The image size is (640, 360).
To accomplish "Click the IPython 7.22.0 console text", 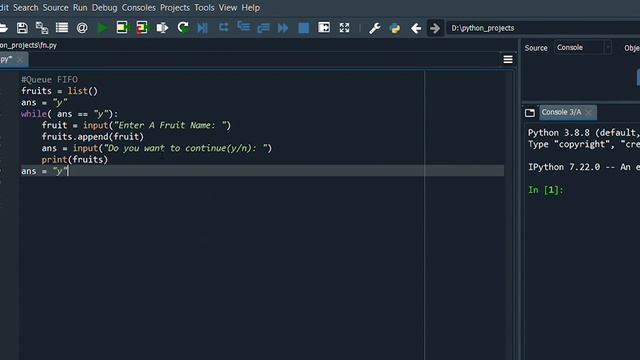I will click(x=584, y=167).
